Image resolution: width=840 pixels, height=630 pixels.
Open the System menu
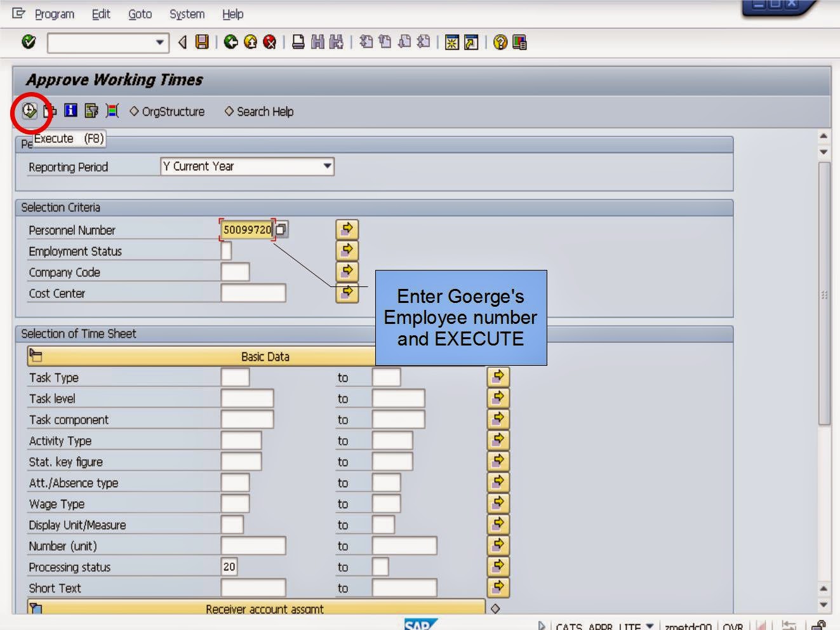(187, 13)
